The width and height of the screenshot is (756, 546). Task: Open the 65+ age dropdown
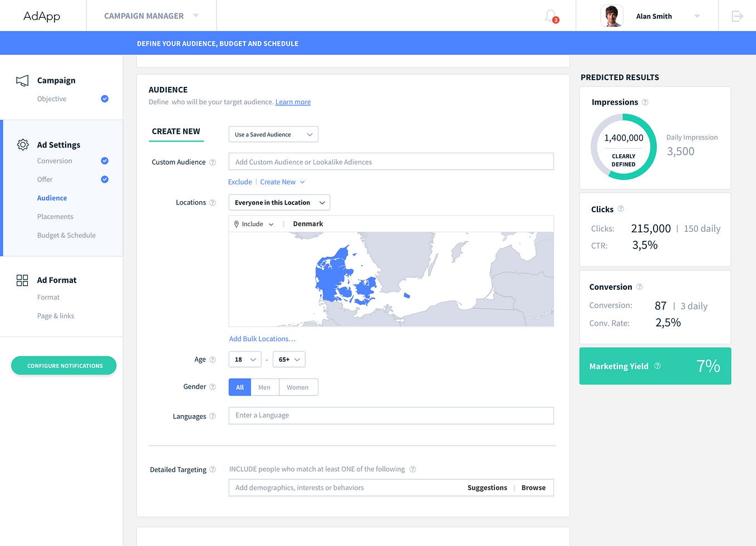click(x=289, y=359)
